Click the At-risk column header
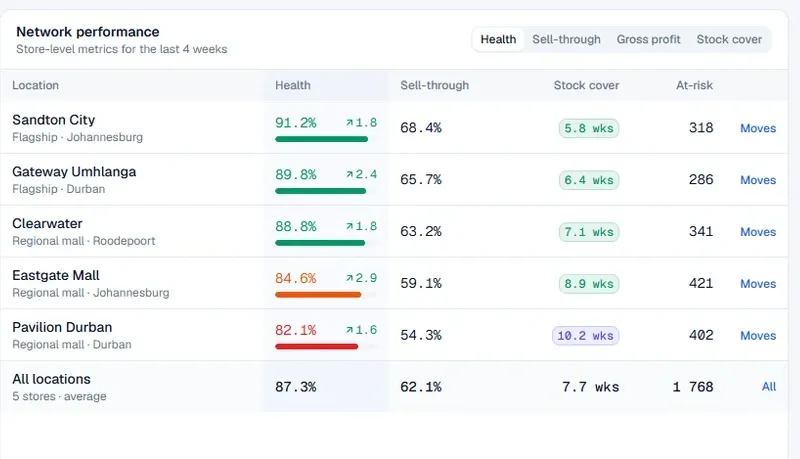 click(694, 85)
